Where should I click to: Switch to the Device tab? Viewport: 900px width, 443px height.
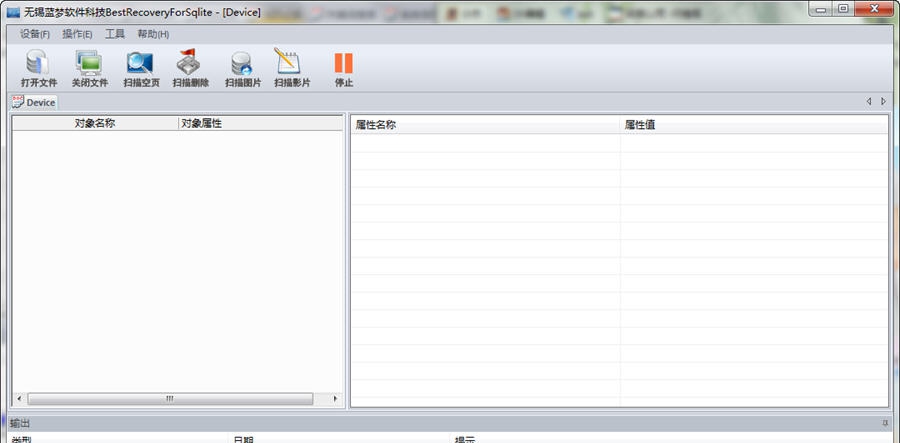pyautogui.click(x=34, y=102)
